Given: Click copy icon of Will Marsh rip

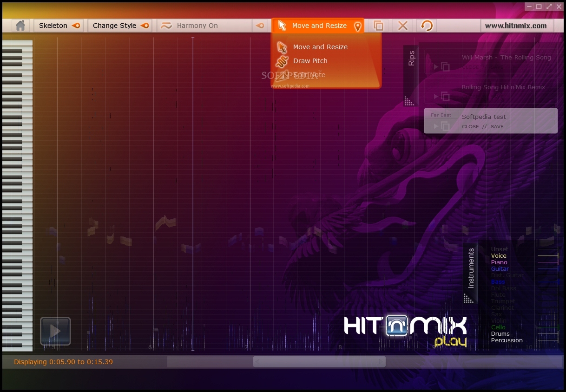Looking at the screenshot, I should 445,67.
